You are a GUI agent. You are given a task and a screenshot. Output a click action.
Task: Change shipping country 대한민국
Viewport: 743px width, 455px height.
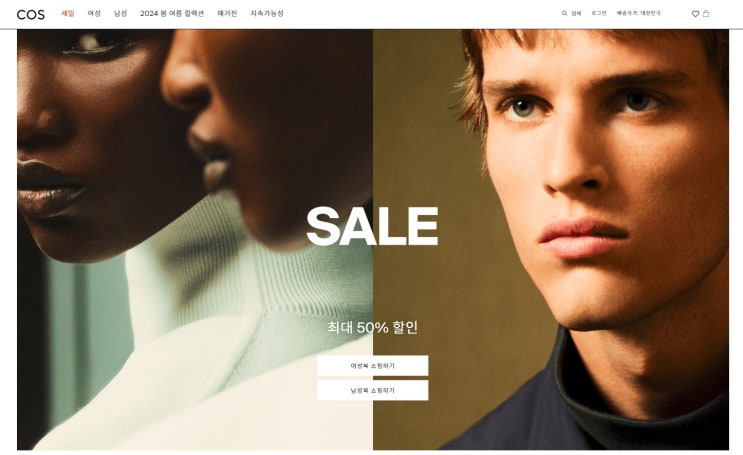(638, 13)
